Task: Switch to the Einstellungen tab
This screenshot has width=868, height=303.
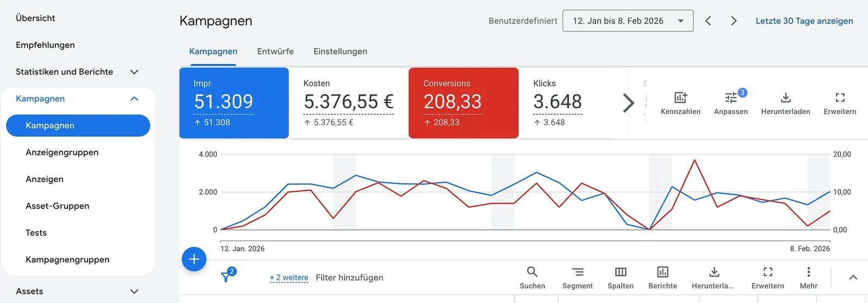Action: (340, 51)
